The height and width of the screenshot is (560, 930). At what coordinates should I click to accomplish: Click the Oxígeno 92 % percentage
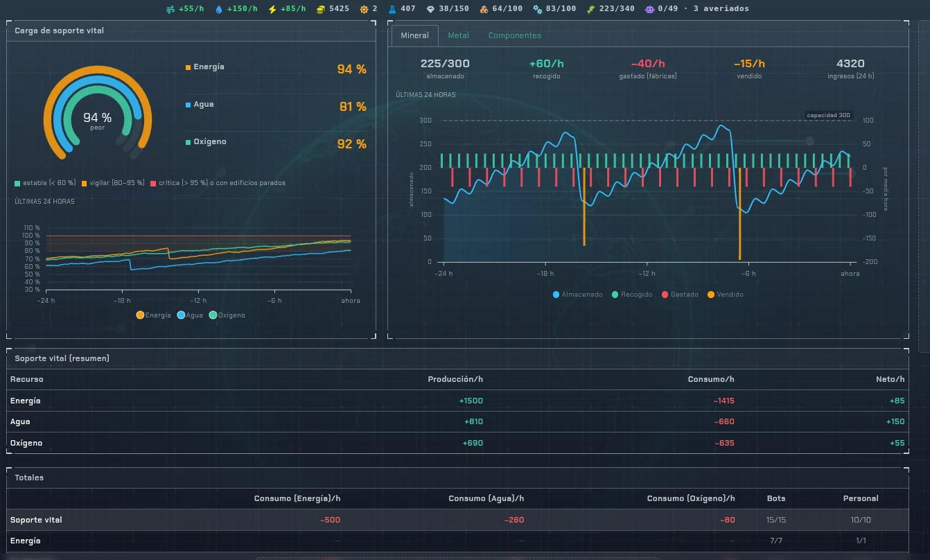[x=352, y=144]
